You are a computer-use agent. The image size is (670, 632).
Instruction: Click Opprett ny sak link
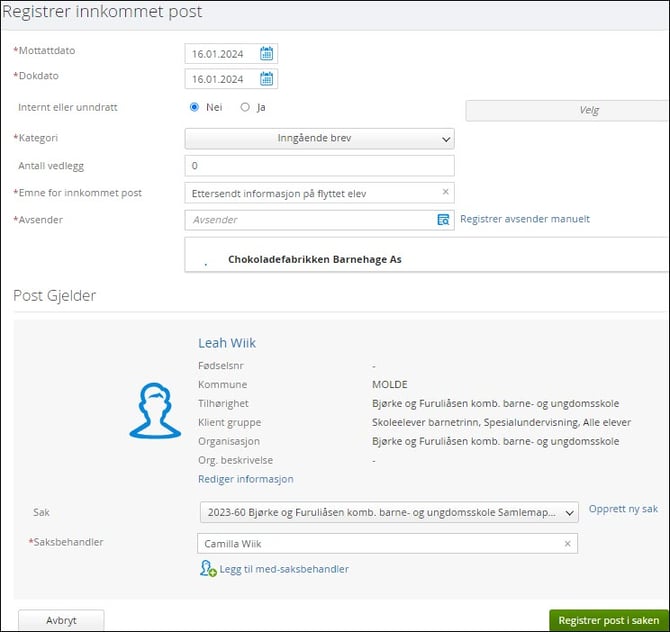[x=623, y=509]
